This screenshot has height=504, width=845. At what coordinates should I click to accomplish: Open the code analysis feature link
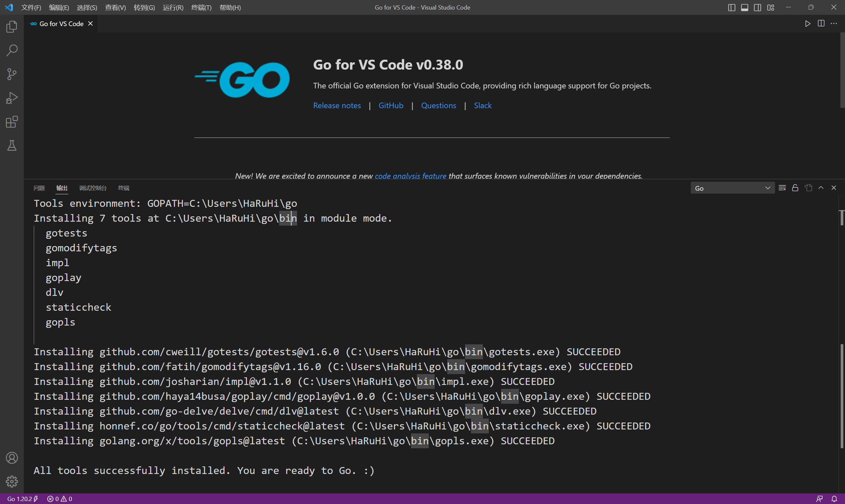(x=410, y=175)
